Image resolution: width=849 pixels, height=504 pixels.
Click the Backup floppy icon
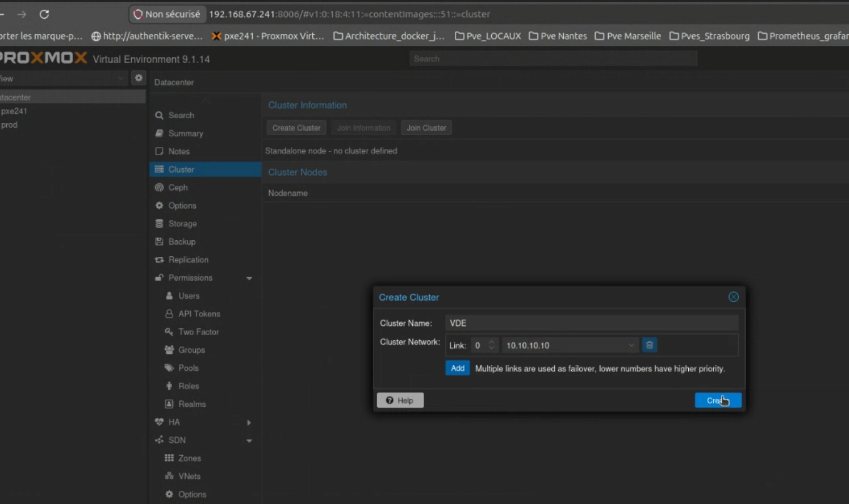(x=159, y=242)
